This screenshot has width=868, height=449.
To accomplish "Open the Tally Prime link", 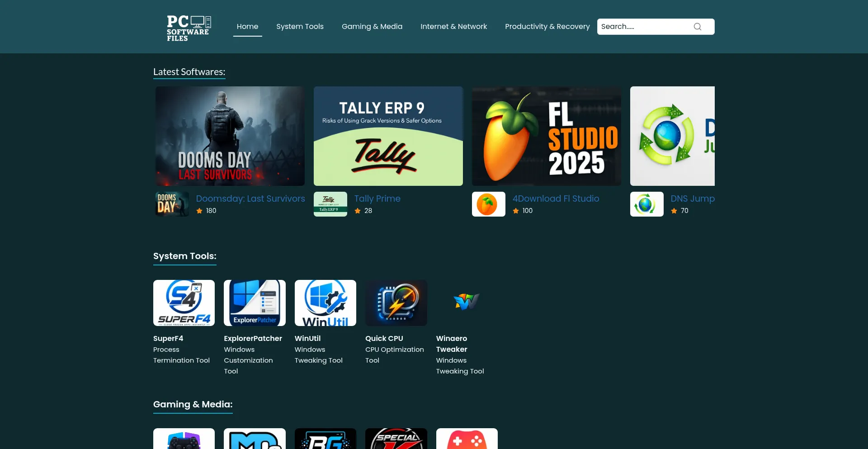I will 377,199.
